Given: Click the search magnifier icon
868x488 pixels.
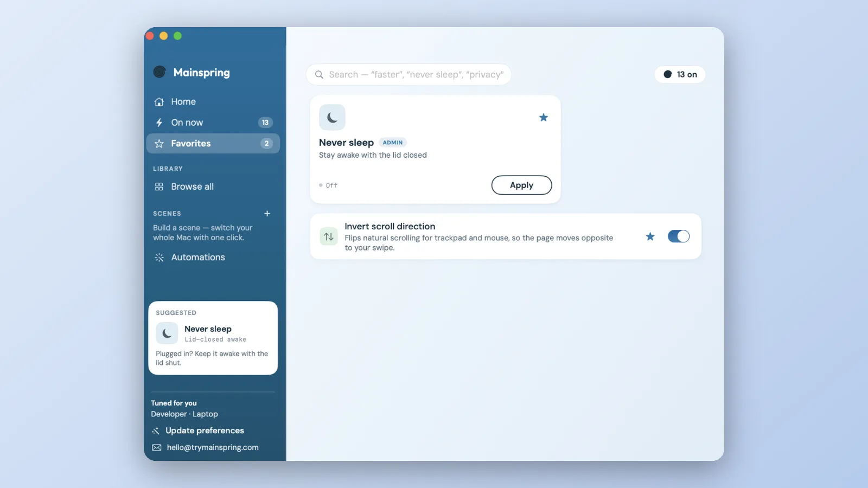Looking at the screenshot, I should pyautogui.click(x=320, y=75).
